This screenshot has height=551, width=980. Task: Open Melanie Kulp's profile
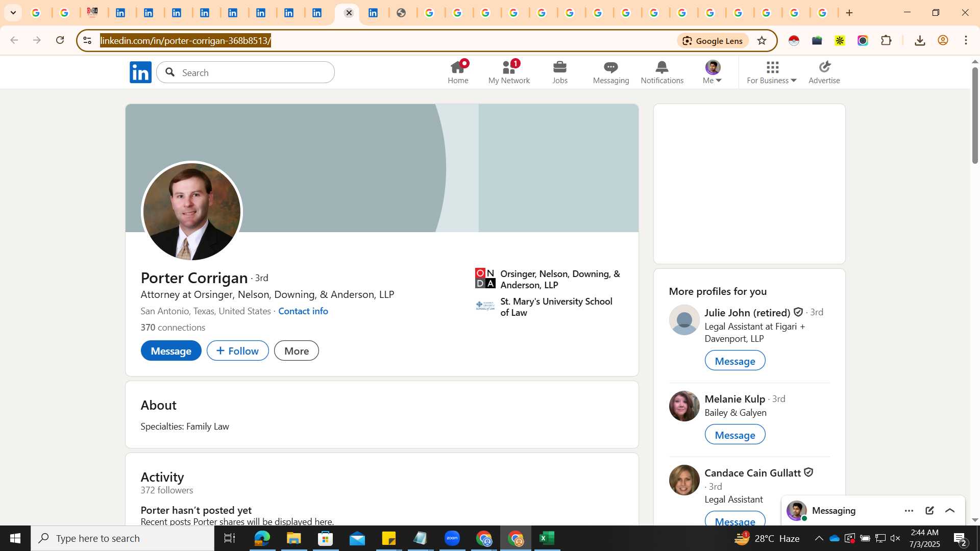[735, 398]
